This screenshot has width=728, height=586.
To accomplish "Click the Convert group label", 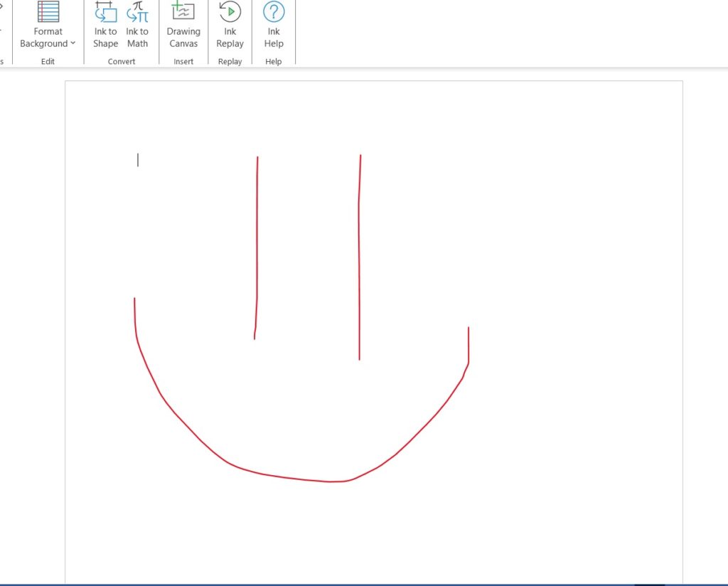I will point(121,61).
